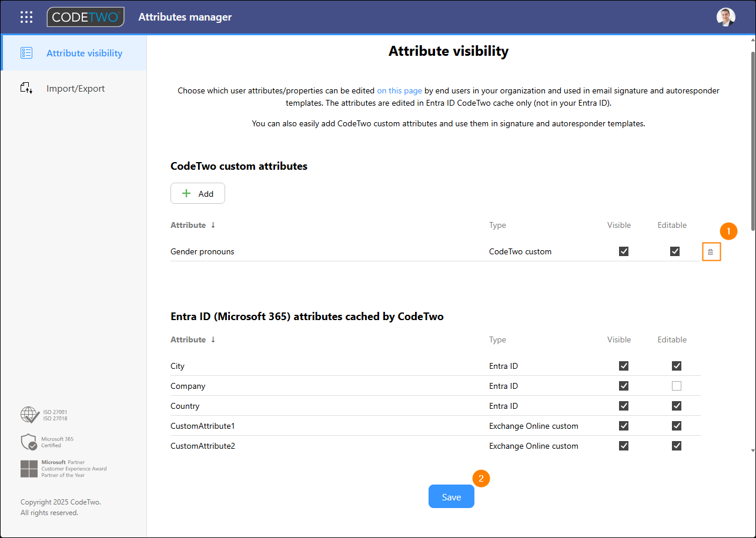Screen dimensions: 756x538
Task: Open the Import/Export menu item
Action: point(75,89)
